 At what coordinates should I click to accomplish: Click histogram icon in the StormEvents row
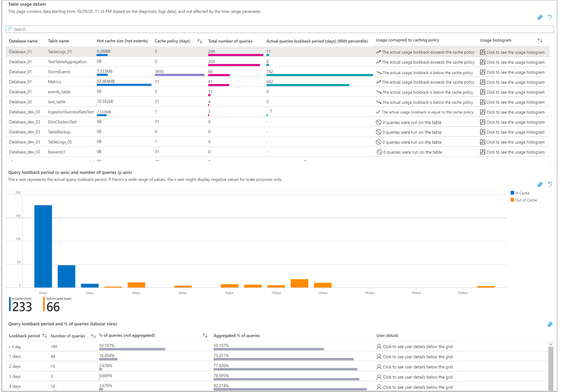pyautogui.click(x=482, y=72)
